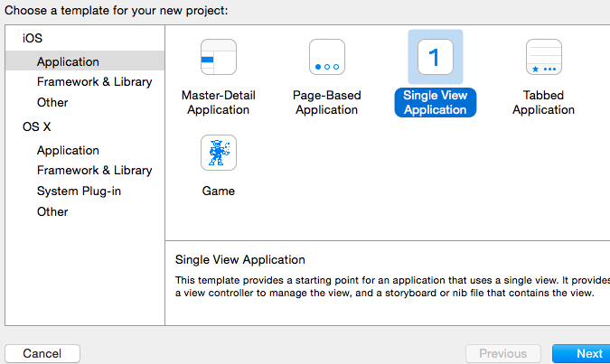Select Application under iOS in sidebar
The image size is (610, 364).
[x=68, y=61]
